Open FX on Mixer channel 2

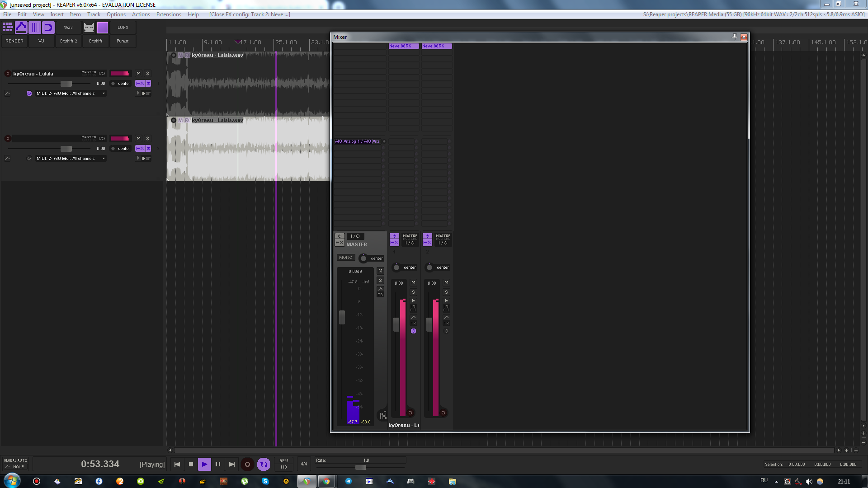(427, 243)
